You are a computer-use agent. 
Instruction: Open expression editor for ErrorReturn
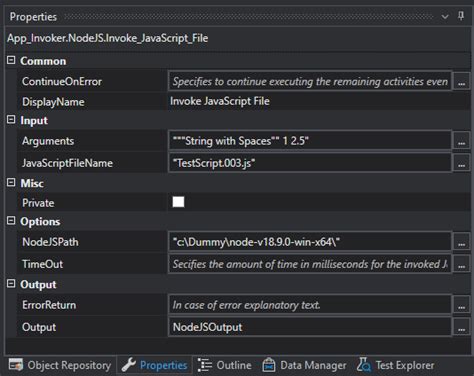coord(461,305)
